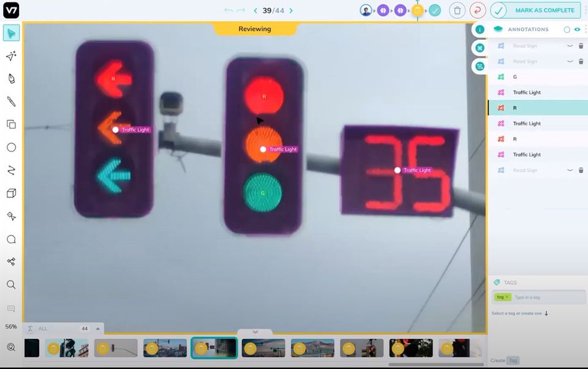
Task: Open the info panel tab
Action: [x=480, y=29]
